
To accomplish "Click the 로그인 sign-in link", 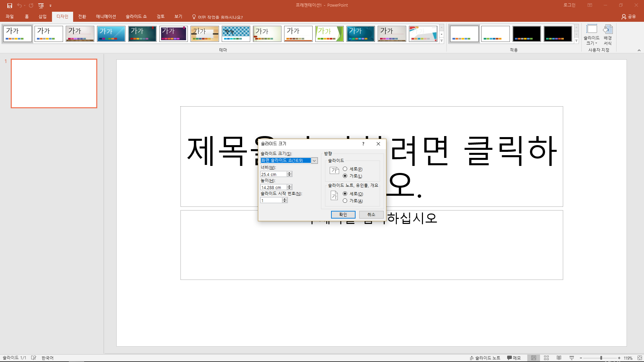I will point(569,5).
